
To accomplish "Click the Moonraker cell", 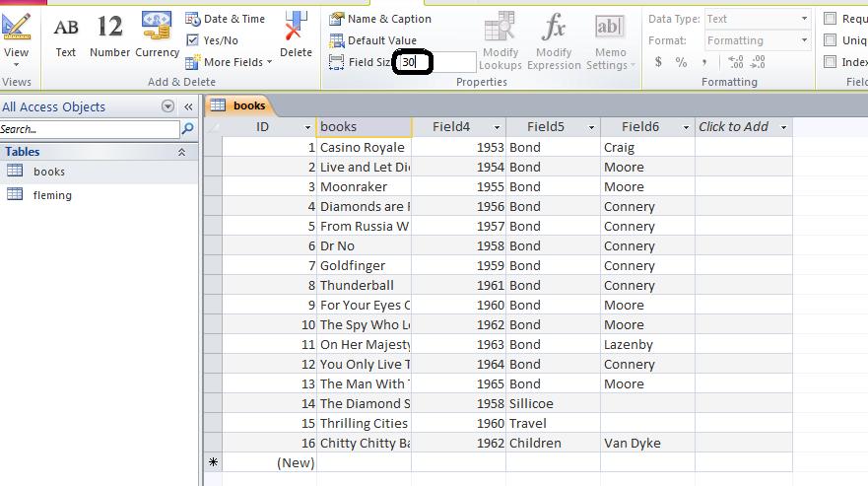I will (x=364, y=186).
